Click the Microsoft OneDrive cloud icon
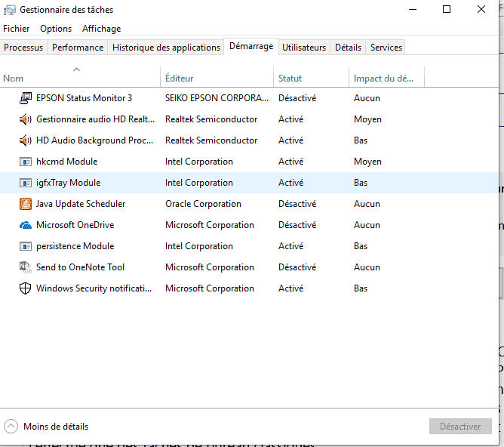 (26, 225)
